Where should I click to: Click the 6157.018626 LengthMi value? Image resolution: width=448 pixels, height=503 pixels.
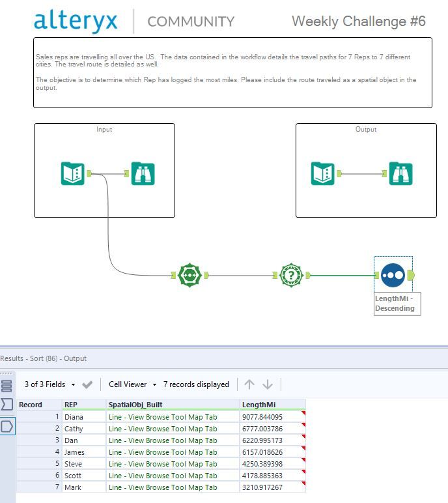[x=273, y=452]
